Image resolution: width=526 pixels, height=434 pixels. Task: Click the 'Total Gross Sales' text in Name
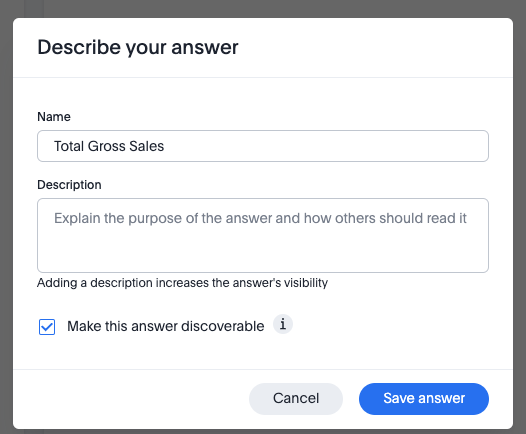[109, 146]
